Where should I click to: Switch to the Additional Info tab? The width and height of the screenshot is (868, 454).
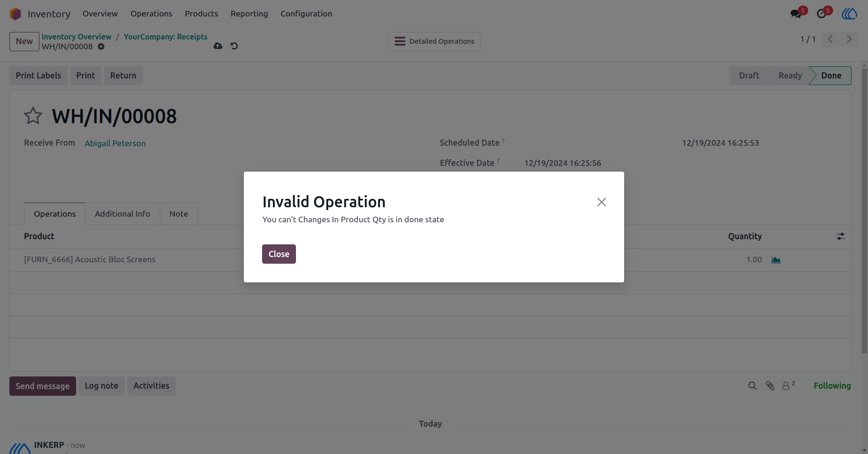(123, 214)
